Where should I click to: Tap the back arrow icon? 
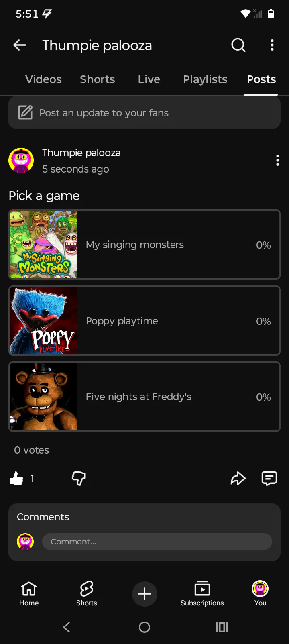[20, 45]
